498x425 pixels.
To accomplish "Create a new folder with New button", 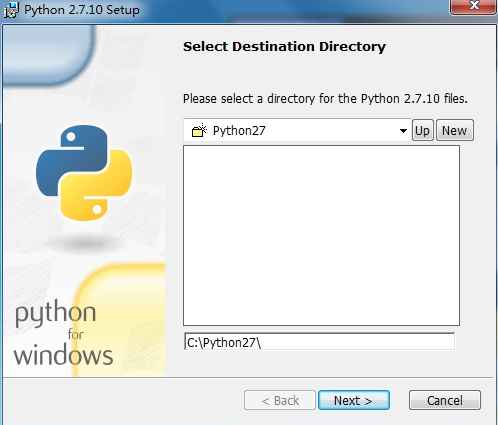I will (454, 130).
